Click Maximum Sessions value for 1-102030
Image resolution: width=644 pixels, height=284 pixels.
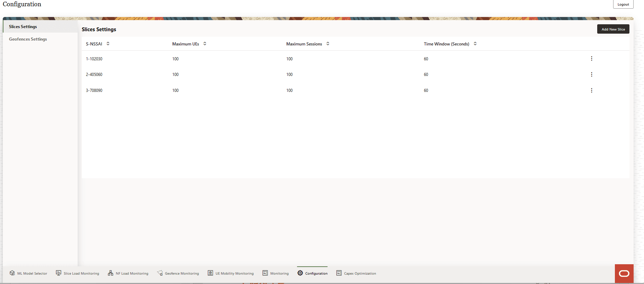289,59
